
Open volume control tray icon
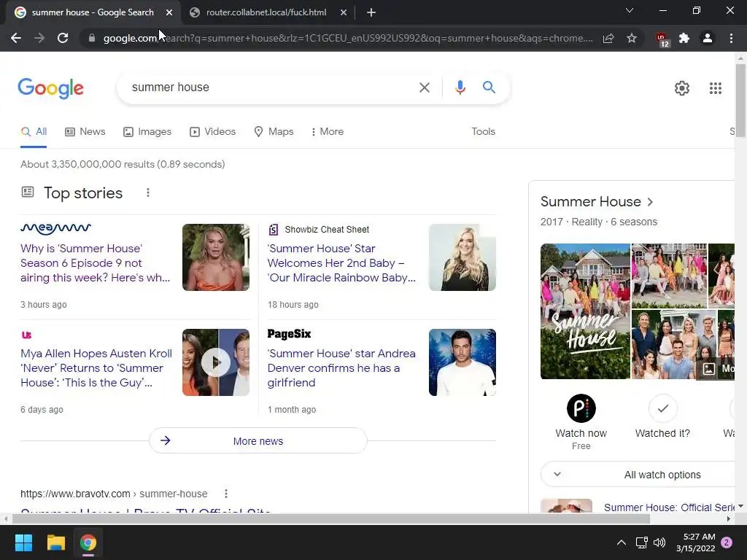[x=659, y=542]
